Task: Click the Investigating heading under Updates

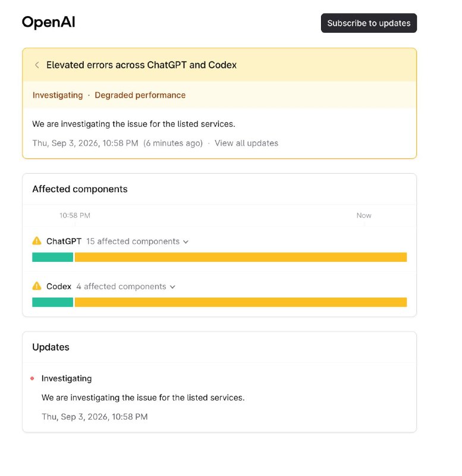Action: [x=67, y=378]
